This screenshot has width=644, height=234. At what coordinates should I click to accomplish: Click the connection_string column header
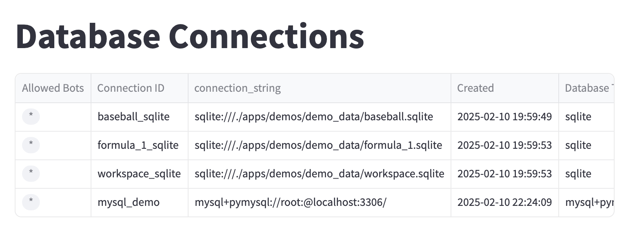coord(320,88)
